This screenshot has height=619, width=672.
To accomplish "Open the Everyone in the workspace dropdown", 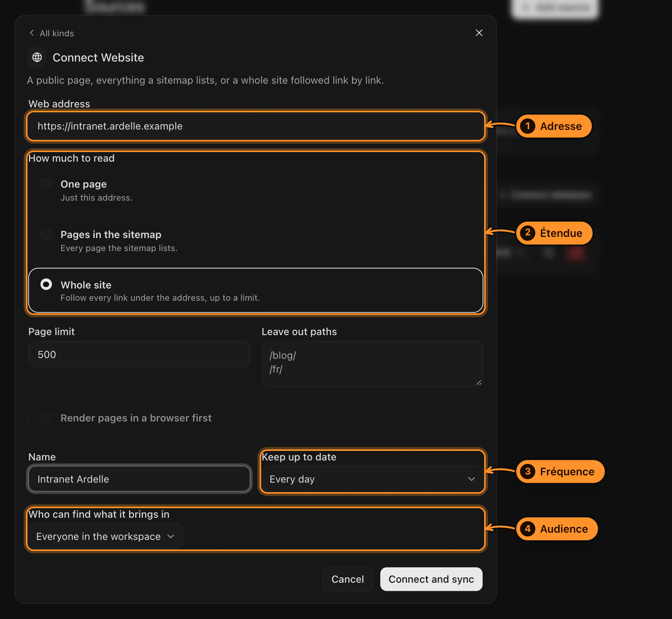I will [x=106, y=536].
